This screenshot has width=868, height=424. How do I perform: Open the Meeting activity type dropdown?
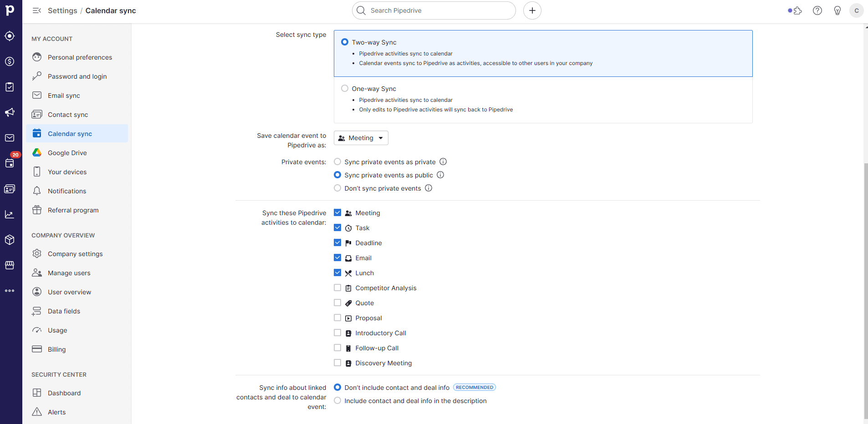click(x=361, y=138)
